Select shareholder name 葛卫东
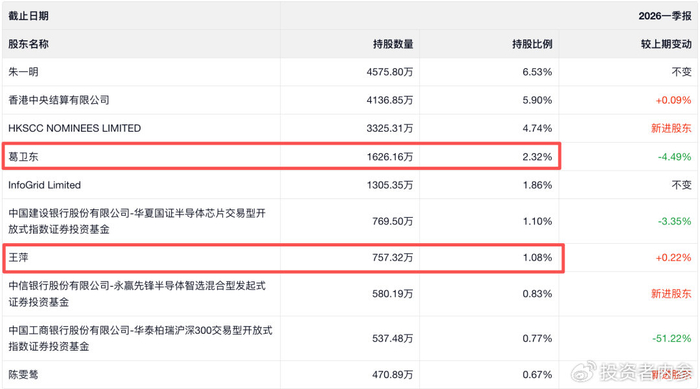The height and width of the screenshot is (389, 700). [x=23, y=156]
